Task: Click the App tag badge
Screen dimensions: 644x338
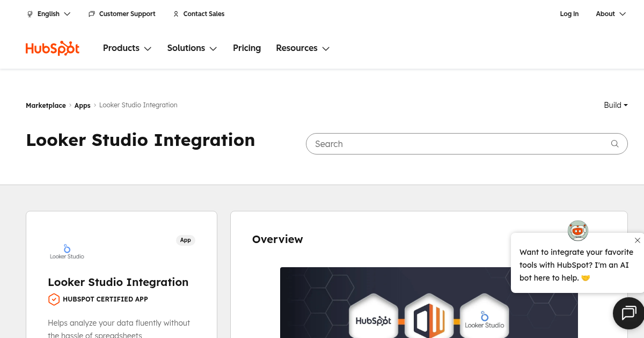Action: pyautogui.click(x=186, y=240)
